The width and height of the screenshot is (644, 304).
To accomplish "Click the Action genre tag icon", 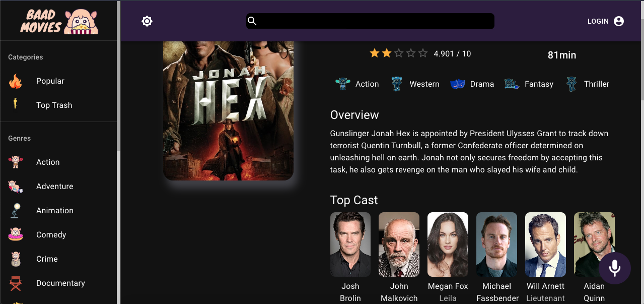I will coord(343,84).
